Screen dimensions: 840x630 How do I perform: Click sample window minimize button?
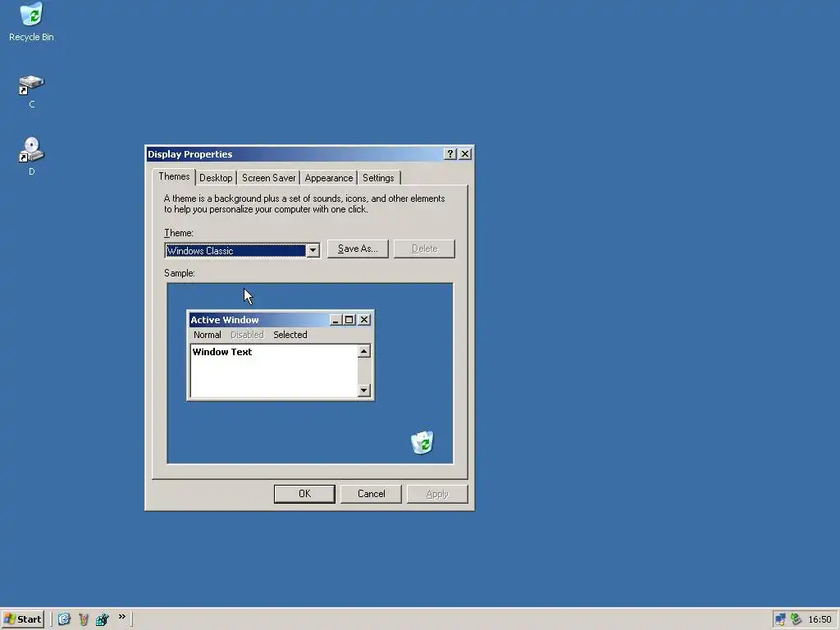click(x=336, y=320)
